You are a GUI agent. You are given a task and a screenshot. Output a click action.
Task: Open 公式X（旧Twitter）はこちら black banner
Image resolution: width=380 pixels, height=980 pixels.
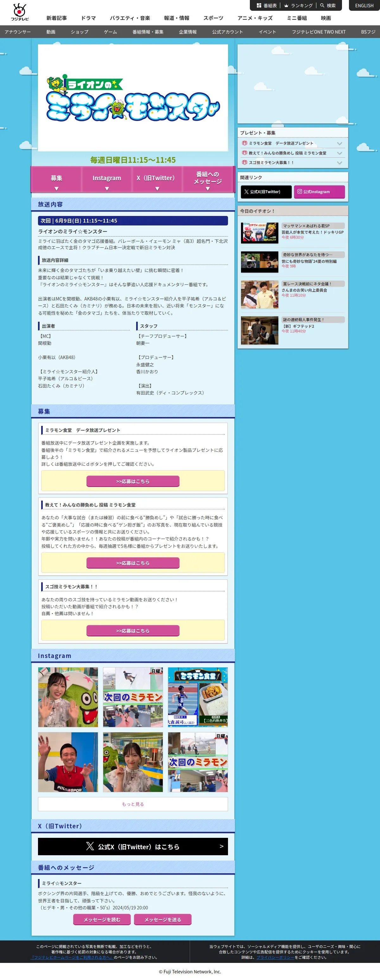[133, 846]
